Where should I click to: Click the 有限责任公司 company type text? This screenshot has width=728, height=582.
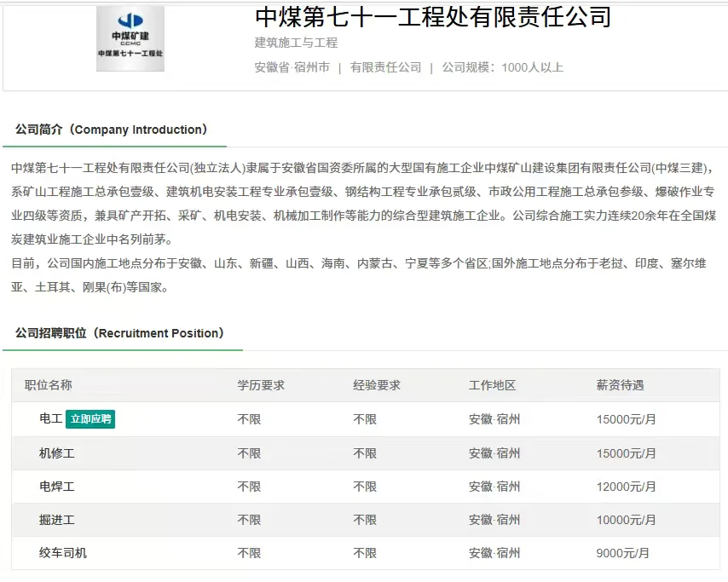click(x=385, y=67)
